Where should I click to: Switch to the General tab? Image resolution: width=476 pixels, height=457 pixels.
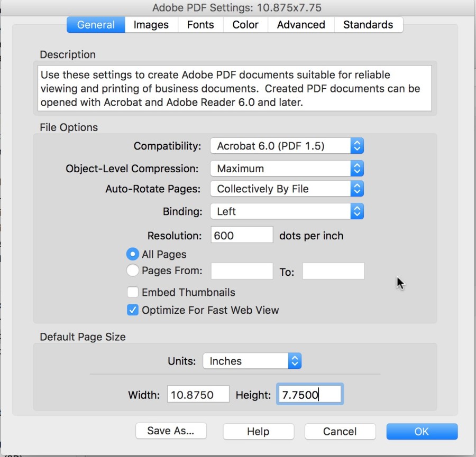coord(96,24)
